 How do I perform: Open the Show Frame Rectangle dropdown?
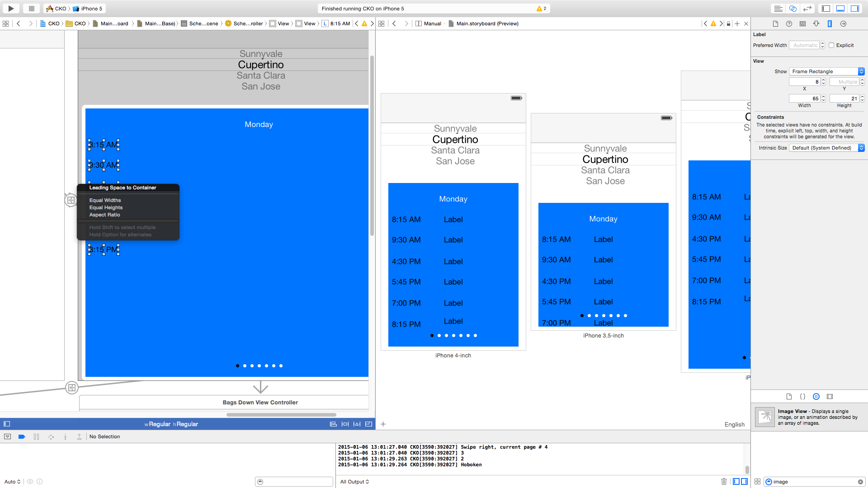826,71
